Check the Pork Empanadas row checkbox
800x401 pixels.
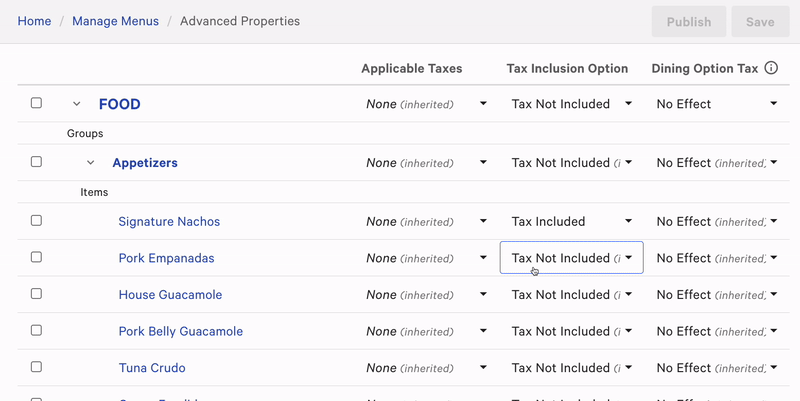click(x=36, y=257)
